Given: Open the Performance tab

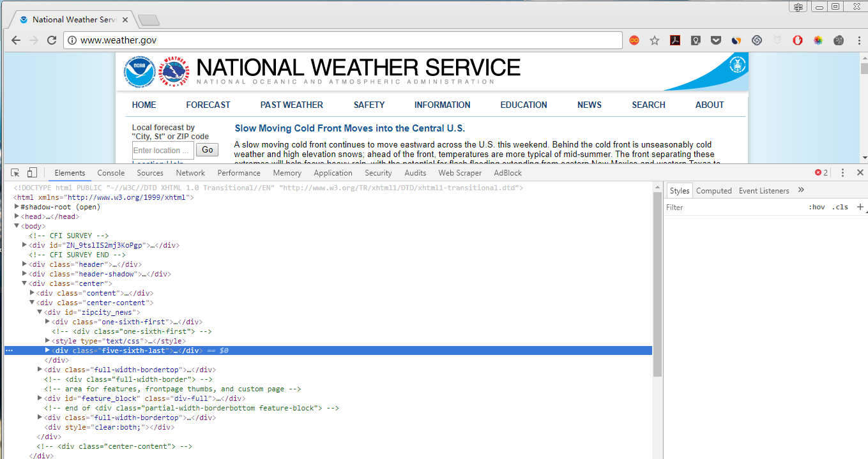Looking at the screenshot, I should click(x=239, y=173).
